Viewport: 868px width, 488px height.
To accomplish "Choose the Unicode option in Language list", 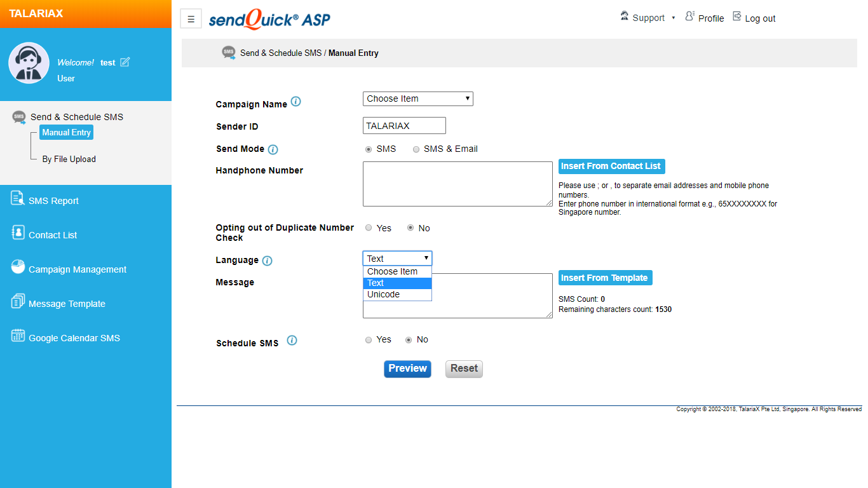I will (x=397, y=294).
